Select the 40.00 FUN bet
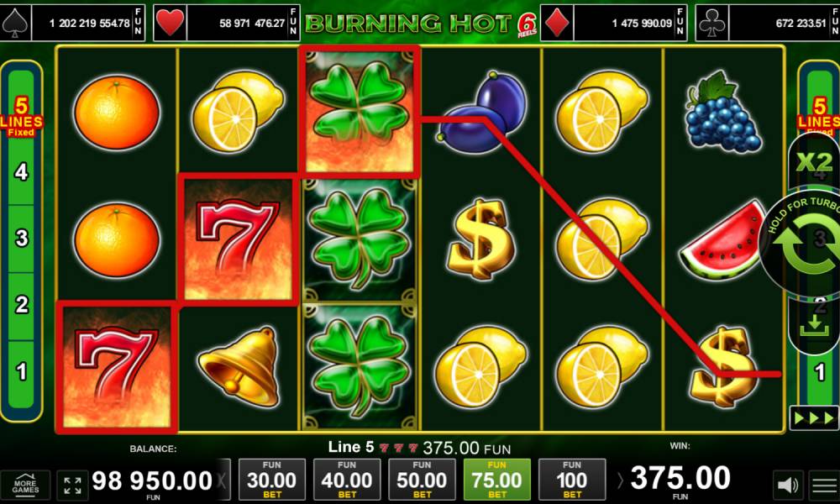The image size is (840, 504). [x=347, y=480]
